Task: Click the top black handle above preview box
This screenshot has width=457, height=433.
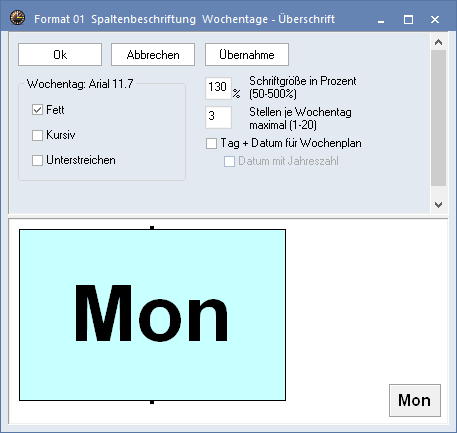Action: pos(152,228)
